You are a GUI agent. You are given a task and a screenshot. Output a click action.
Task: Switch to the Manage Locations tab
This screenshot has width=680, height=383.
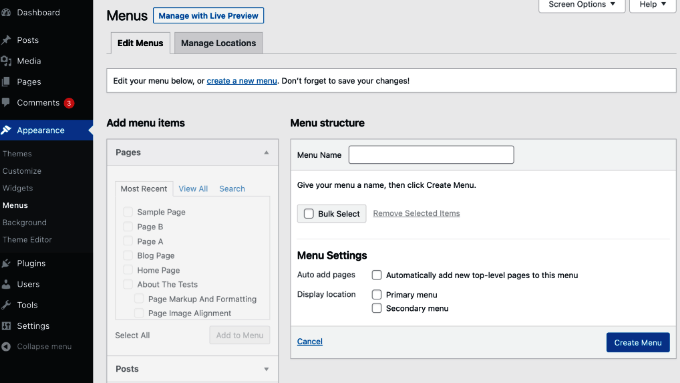[219, 43]
